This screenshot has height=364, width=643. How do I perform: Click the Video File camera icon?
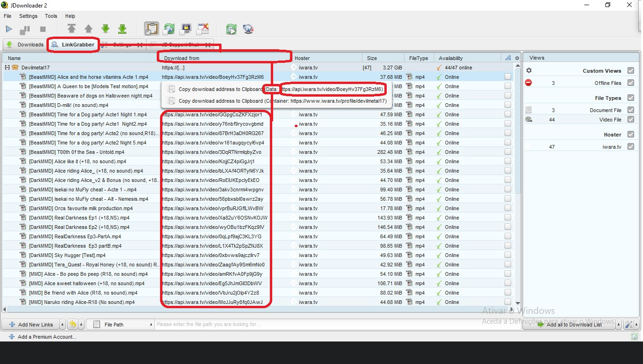(528, 120)
